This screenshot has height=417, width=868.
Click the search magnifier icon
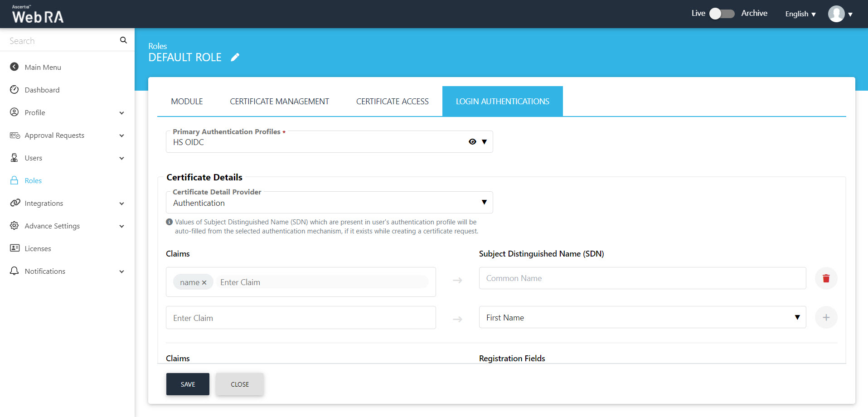[123, 40]
